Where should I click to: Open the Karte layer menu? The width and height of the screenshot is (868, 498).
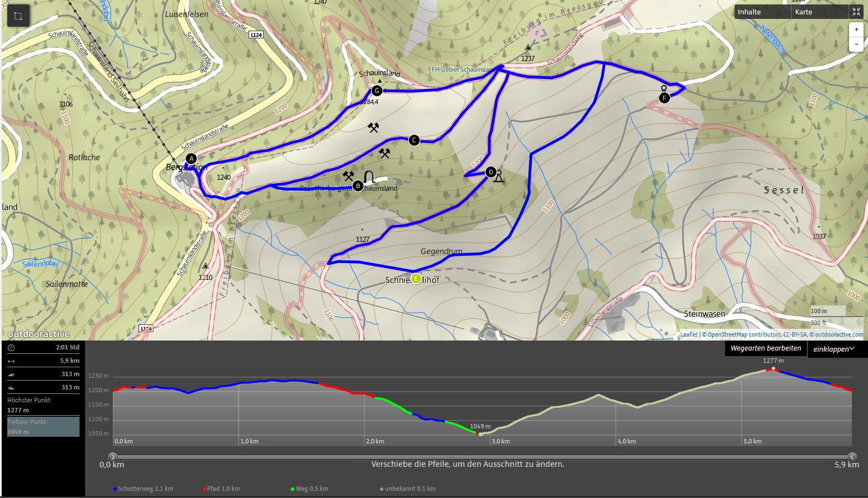point(819,12)
